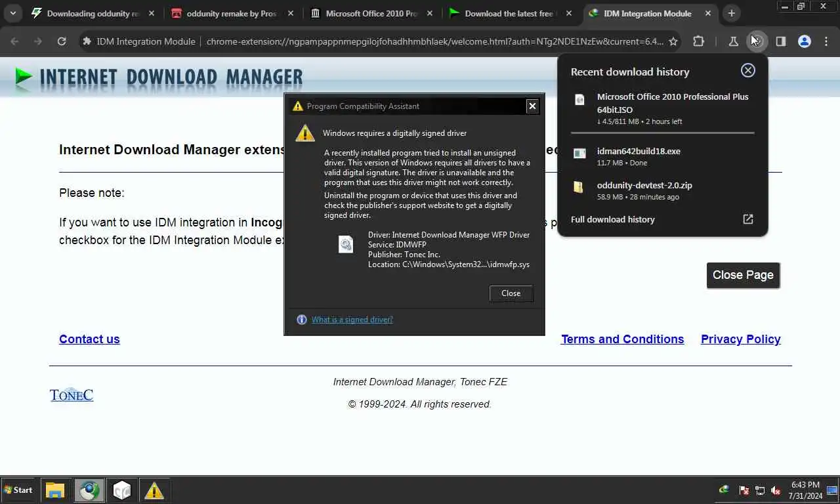
Task: Click the Close Page button
Action: click(743, 275)
